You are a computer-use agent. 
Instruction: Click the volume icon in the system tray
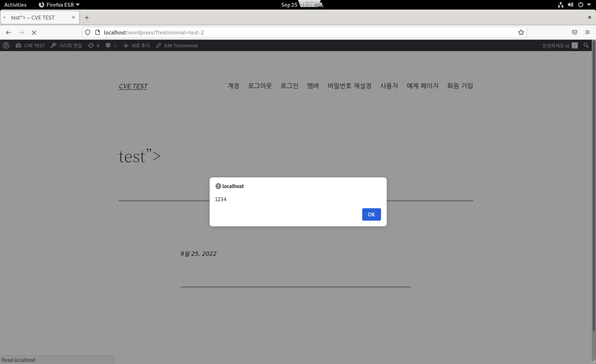pyautogui.click(x=571, y=4)
